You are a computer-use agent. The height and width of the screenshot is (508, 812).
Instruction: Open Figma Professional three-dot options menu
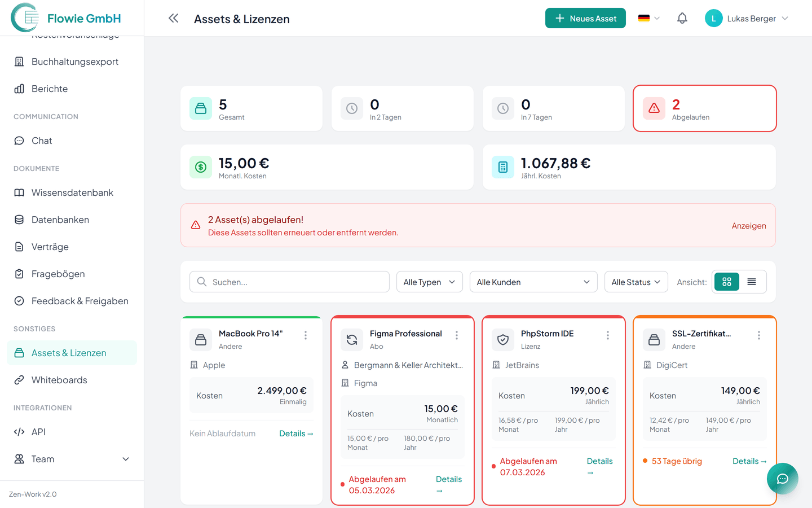(457, 335)
